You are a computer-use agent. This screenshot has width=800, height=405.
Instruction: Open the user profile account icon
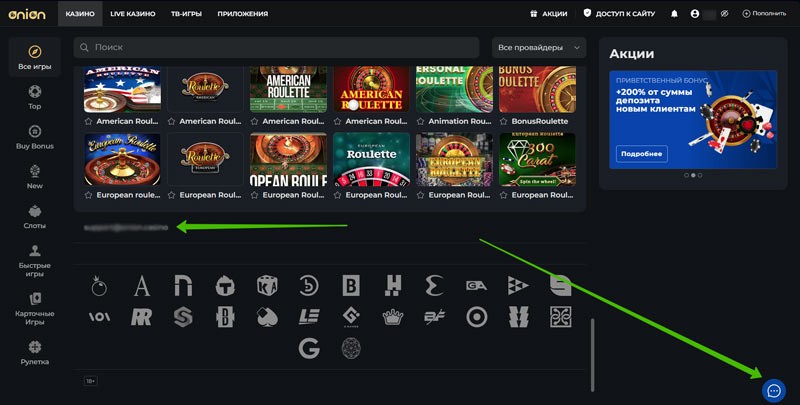[x=695, y=14]
